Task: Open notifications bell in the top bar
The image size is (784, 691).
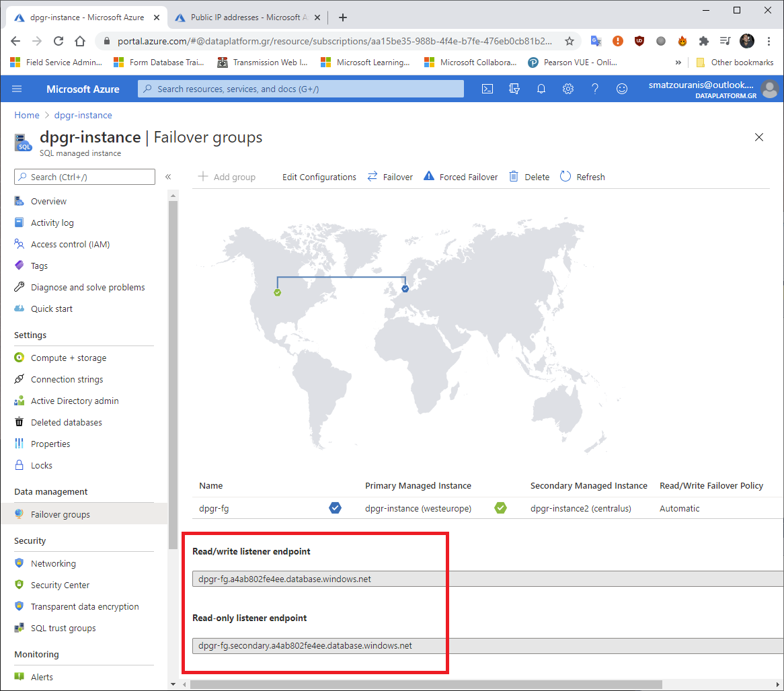Action: (x=541, y=88)
